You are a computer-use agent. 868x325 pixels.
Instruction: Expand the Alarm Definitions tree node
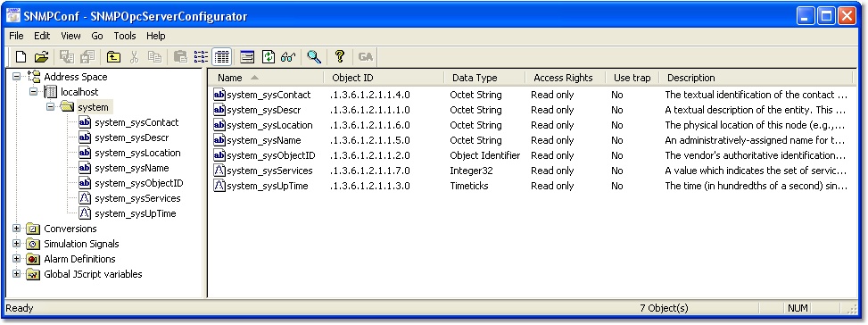[x=17, y=259]
